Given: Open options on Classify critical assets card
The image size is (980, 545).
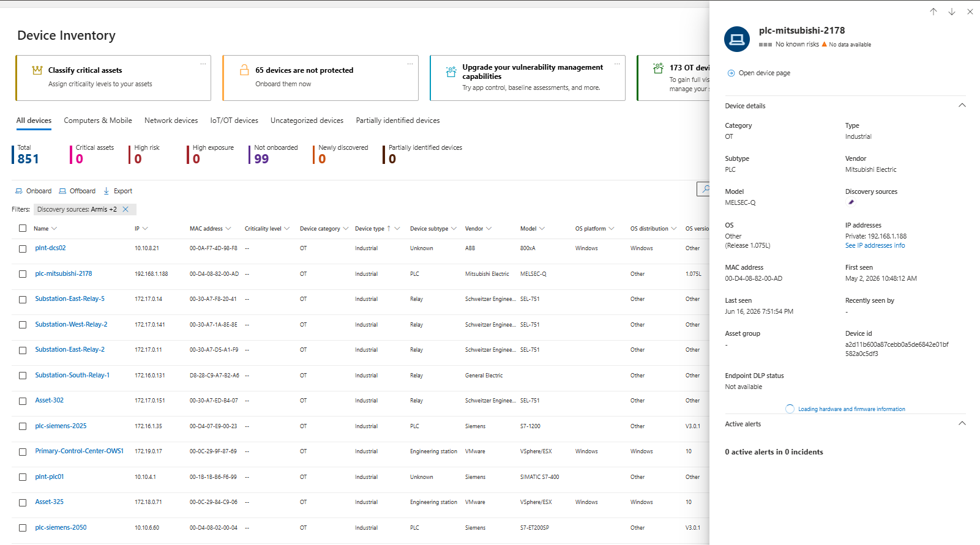Looking at the screenshot, I should pyautogui.click(x=203, y=64).
